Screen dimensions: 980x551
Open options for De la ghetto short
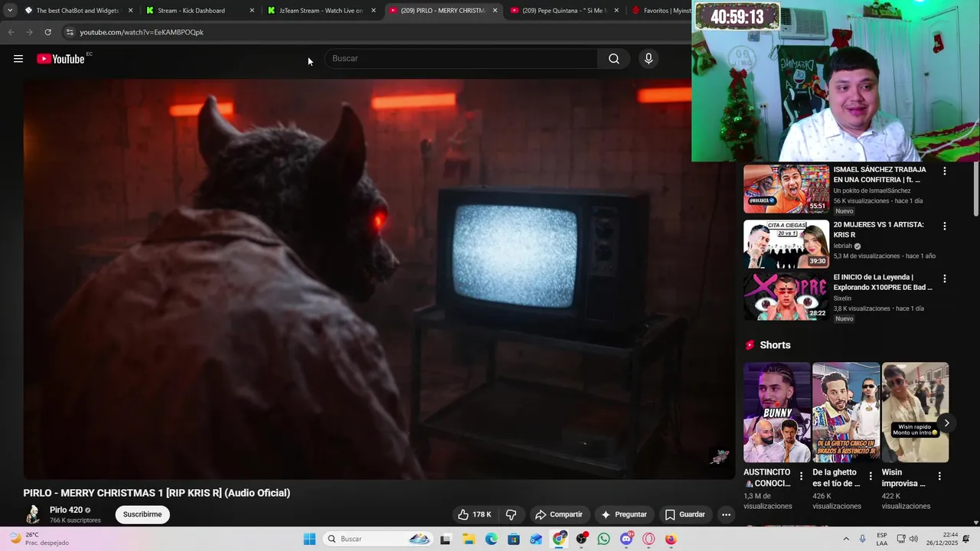click(871, 476)
